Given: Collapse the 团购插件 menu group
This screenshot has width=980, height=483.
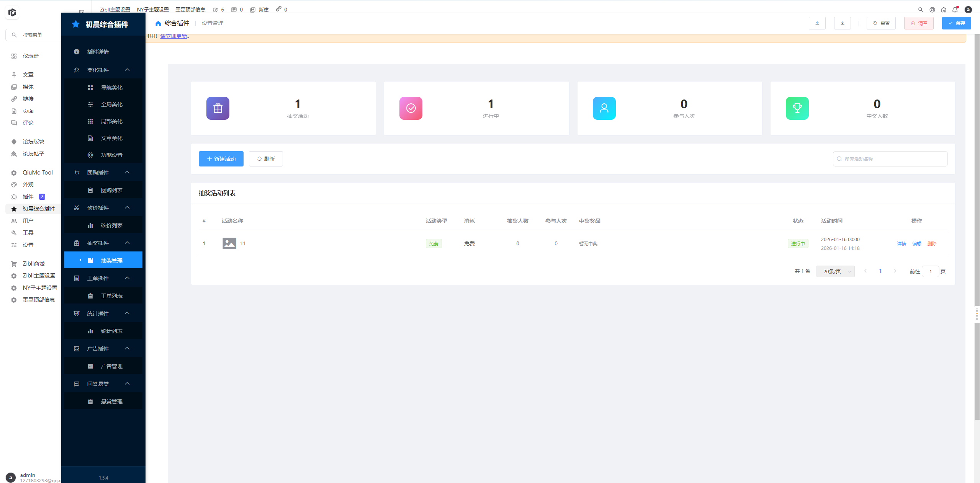Looking at the screenshot, I should (127, 173).
